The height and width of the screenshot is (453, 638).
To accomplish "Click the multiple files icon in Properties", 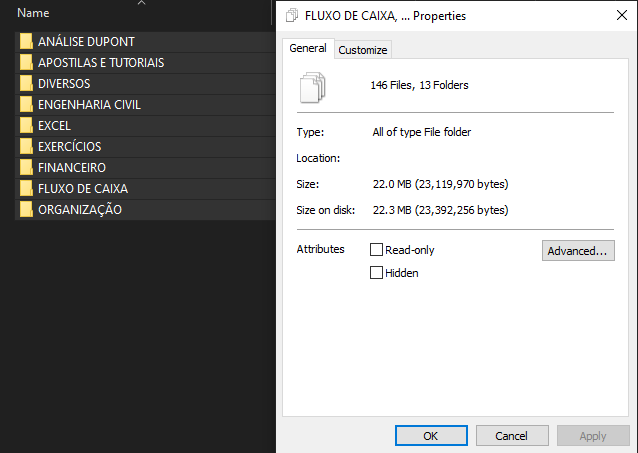I will pyautogui.click(x=313, y=86).
